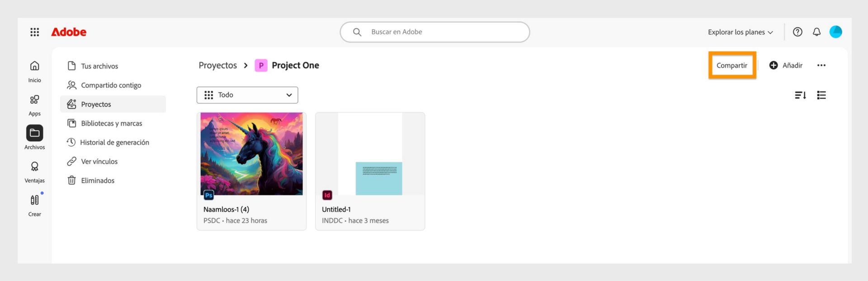Click the Help question mark icon
Viewport: 868px width, 281px height.
pyautogui.click(x=797, y=32)
